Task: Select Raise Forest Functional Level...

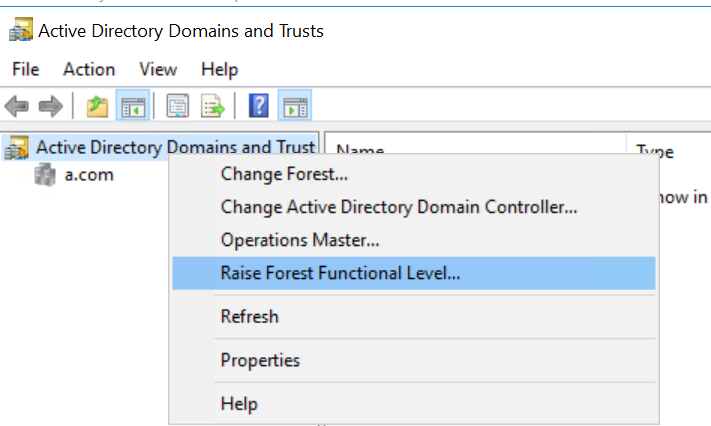Action: [414, 273]
